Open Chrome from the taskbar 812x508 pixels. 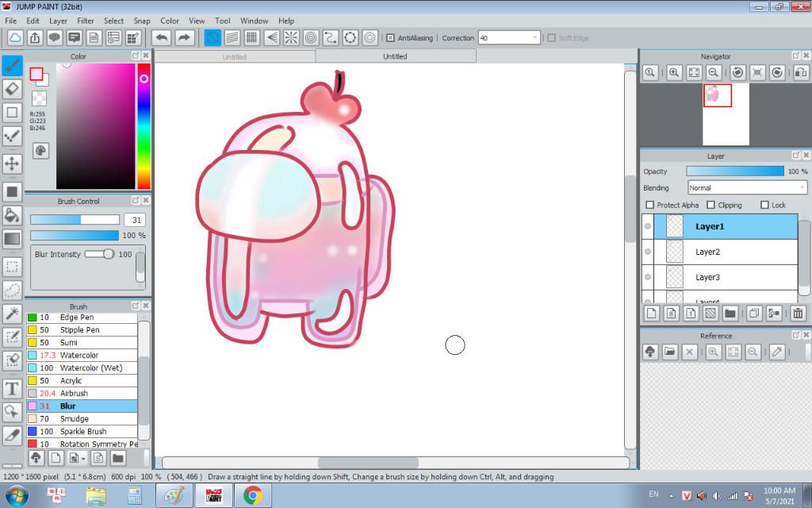253,495
